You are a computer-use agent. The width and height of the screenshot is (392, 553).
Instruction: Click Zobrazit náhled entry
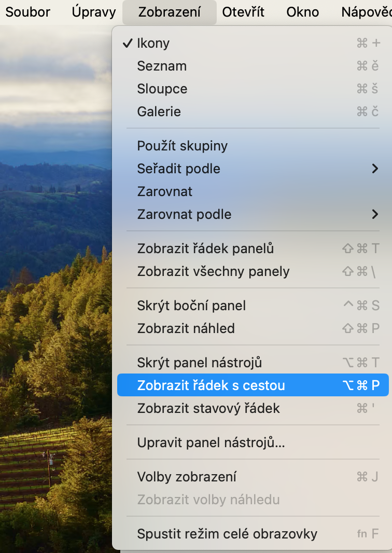pos(186,328)
